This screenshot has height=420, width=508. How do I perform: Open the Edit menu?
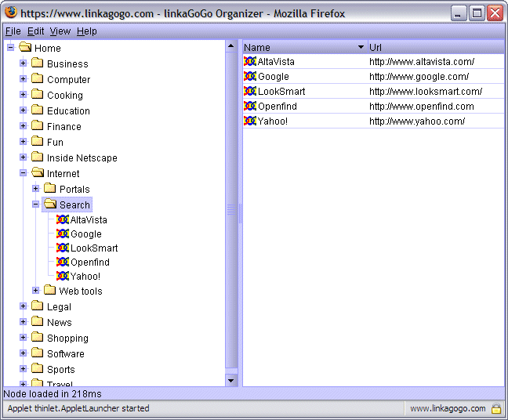pos(35,31)
